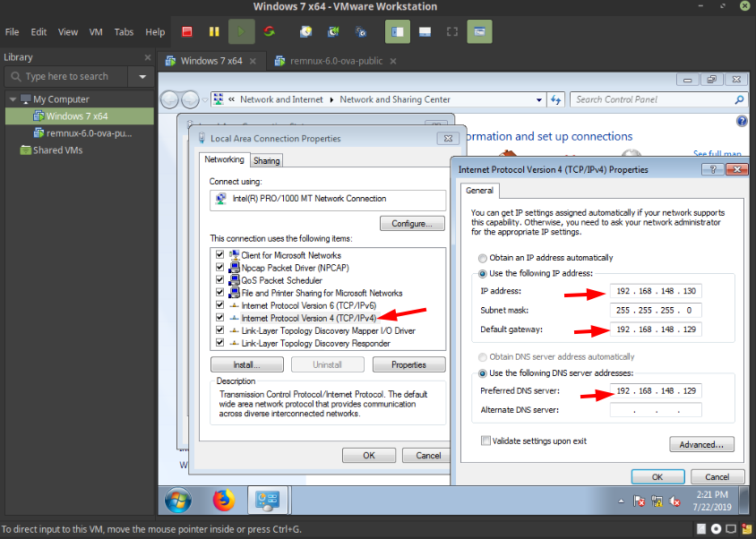Open the recent pages dropdown near Back button
Screen dimensions: 756x539
pos(205,99)
